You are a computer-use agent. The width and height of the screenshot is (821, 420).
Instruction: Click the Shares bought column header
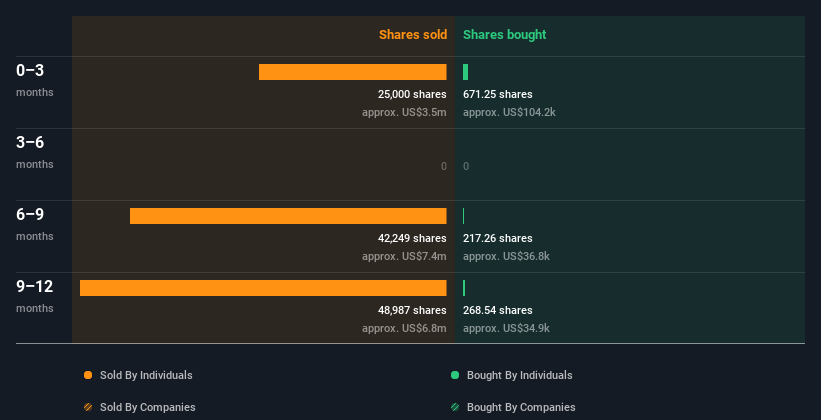pyautogui.click(x=505, y=35)
